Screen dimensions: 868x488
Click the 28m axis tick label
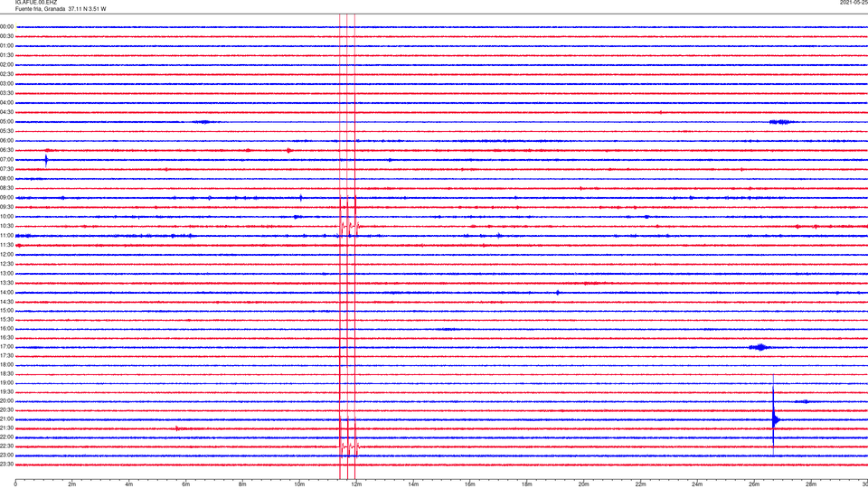pos(811,484)
